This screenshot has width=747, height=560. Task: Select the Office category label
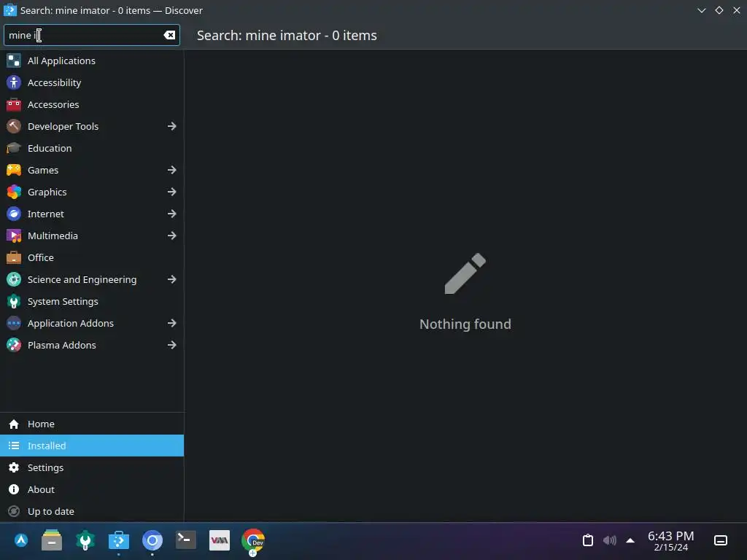click(x=41, y=257)
